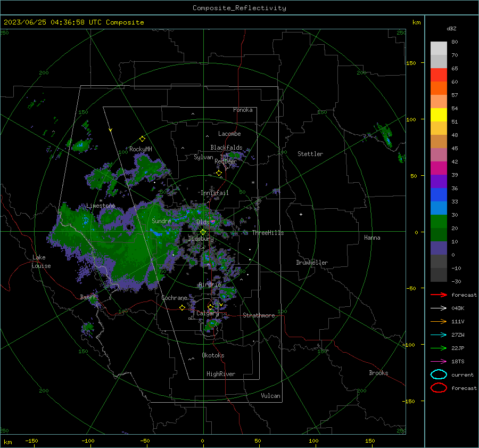Click the Blackfalds town label

coord(226,148)
